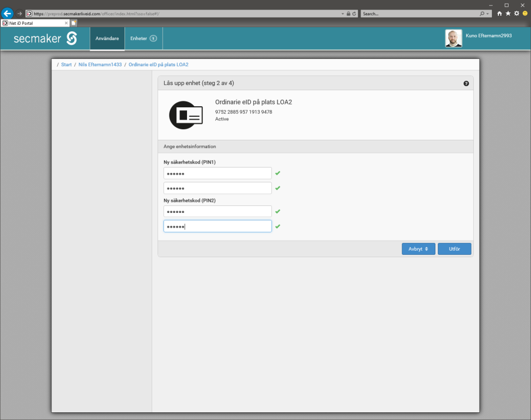Minimize the browser window

[491, 5]
